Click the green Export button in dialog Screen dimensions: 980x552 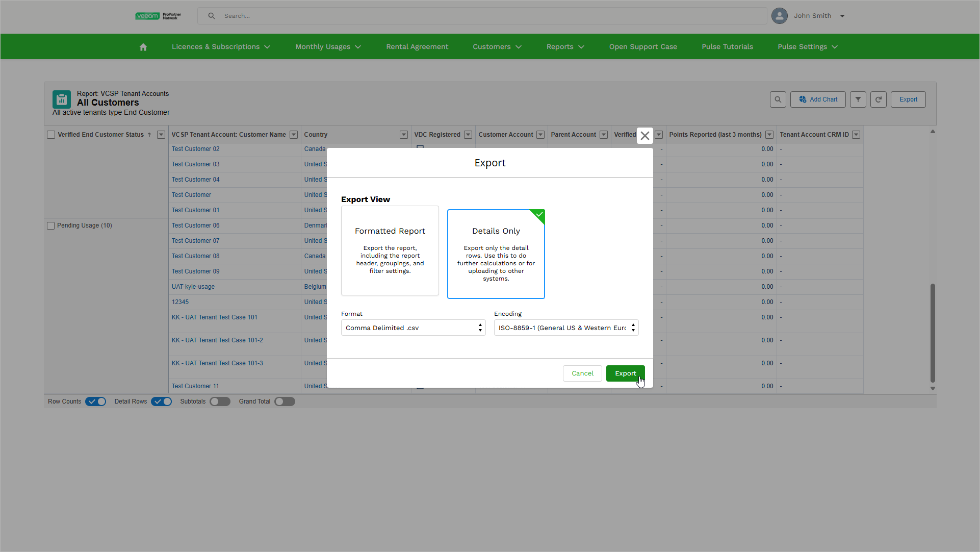625,373
